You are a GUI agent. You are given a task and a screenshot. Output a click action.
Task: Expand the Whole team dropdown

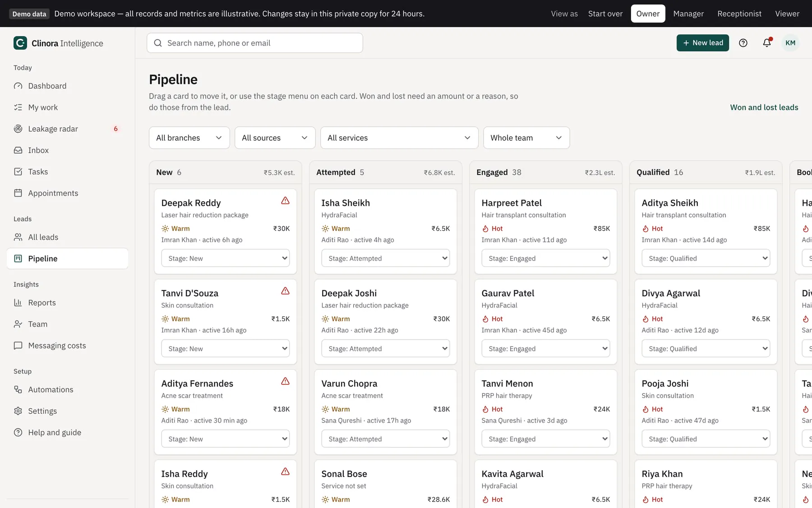click(526, 138)
